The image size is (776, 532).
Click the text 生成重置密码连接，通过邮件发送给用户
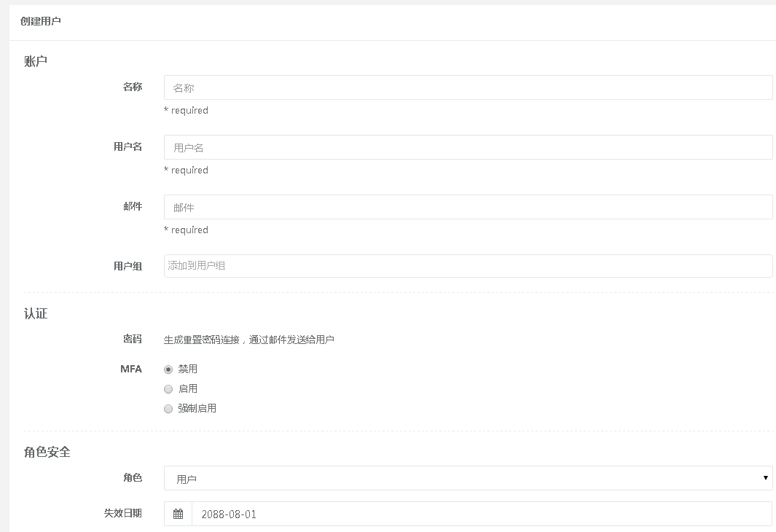click(249, 340)
